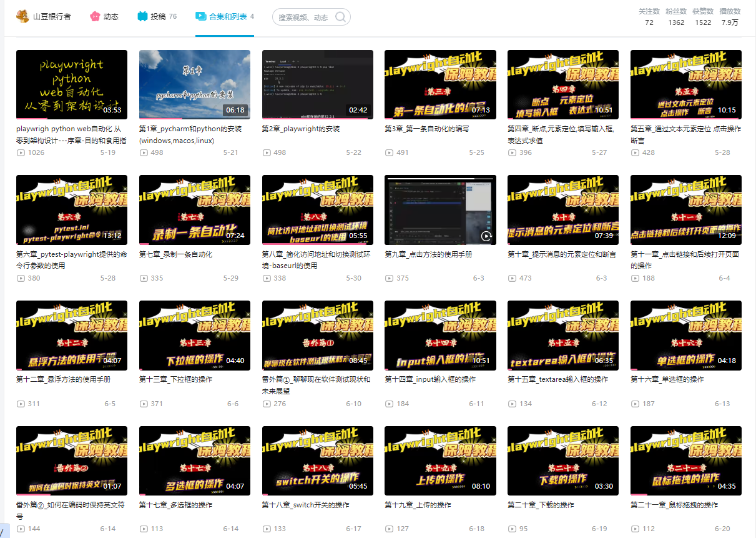This screenshot has width=756, height=538.
Task: Click the search magnifier icon
Action: [341, 17]
